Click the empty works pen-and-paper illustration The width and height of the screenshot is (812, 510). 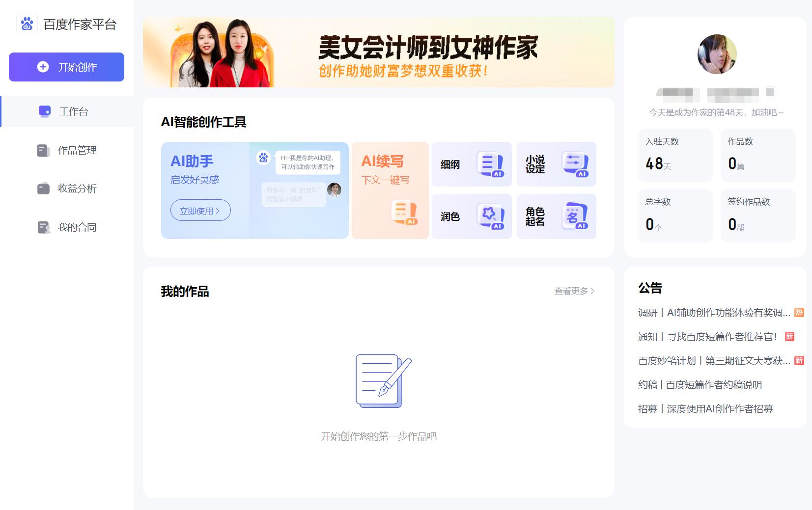(x=383, y=381)
